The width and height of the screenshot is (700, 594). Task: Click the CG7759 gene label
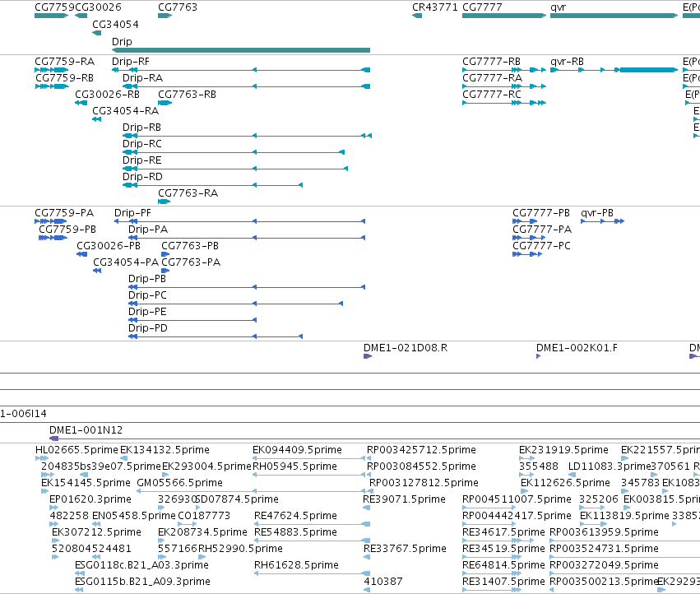54,7
